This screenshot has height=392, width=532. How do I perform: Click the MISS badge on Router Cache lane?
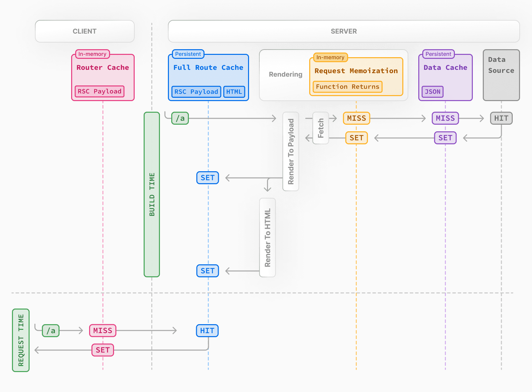pyautogui.click(x=102, y=330)
